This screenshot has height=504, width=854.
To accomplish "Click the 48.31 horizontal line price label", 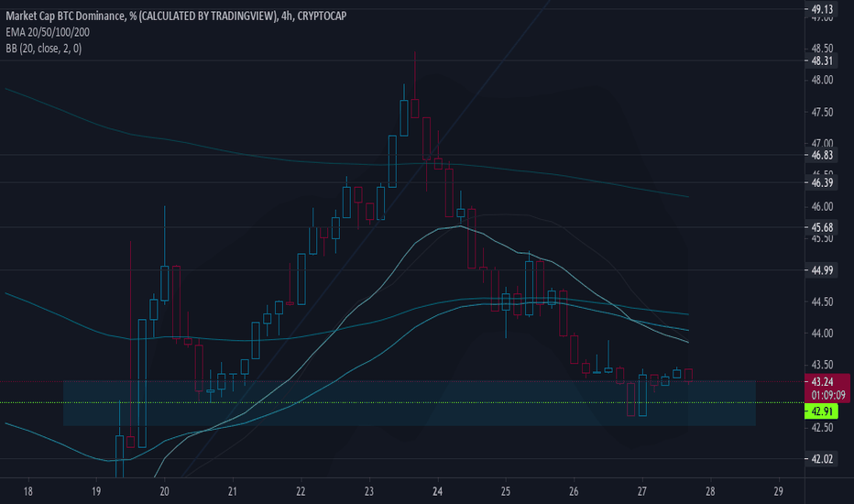I will (822, 60).
